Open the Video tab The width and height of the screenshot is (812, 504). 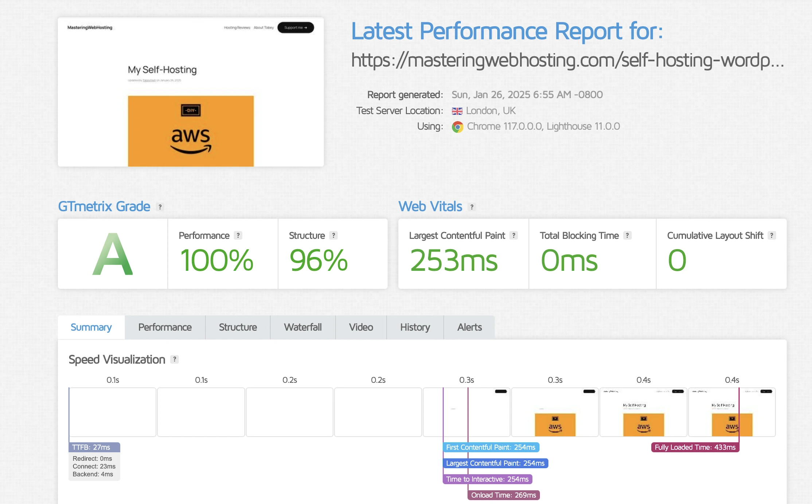point(361,327)
